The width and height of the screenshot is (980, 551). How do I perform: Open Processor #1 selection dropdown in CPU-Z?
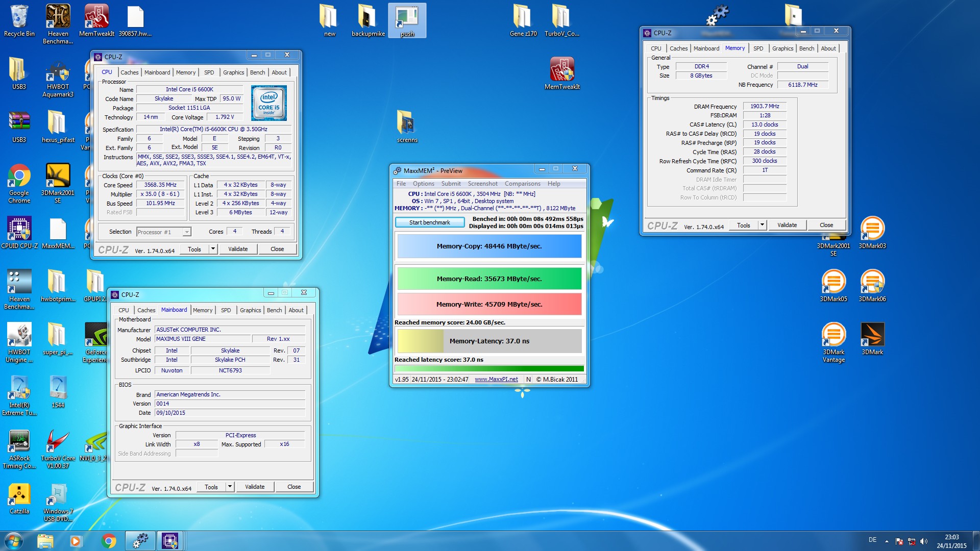pos(163,232)
